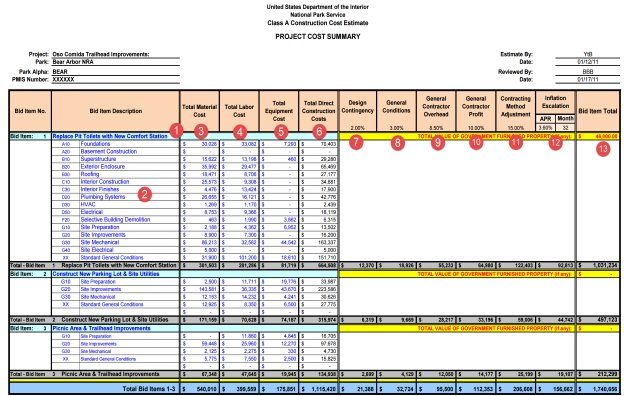The width and height of the screenshot is (624, 396).
Task: Click the project name Oso Comida Trailhead Improvements
Action: (x=101, y=54)
